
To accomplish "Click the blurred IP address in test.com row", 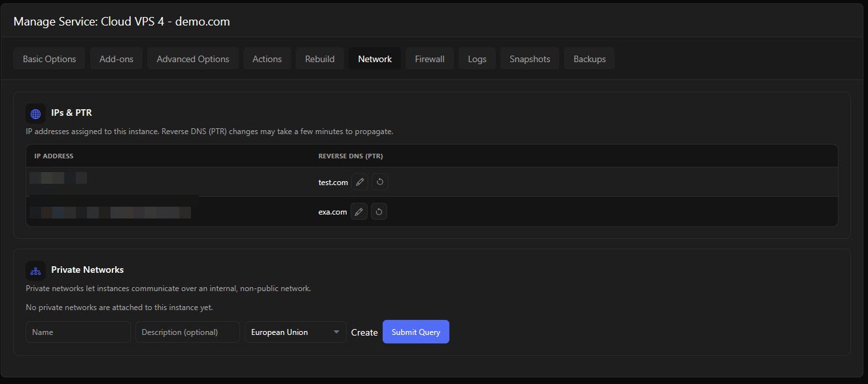I will point(58,177).
